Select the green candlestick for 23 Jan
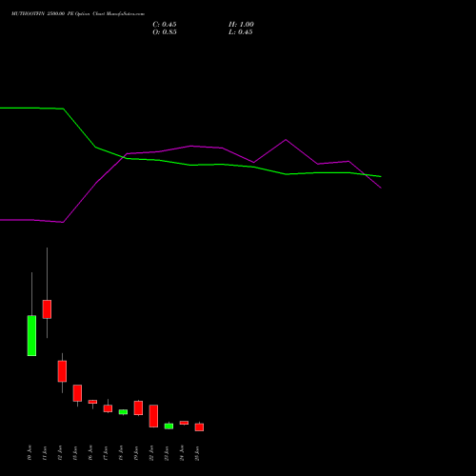This screenshot has width=476, height=476. pyautogui.click(x=169, y=426)
